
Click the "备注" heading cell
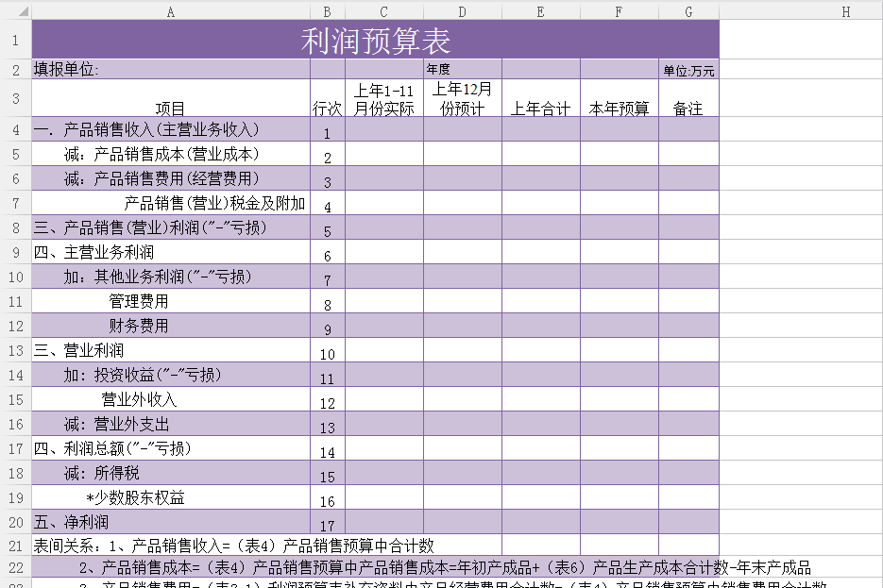point(688,98)
